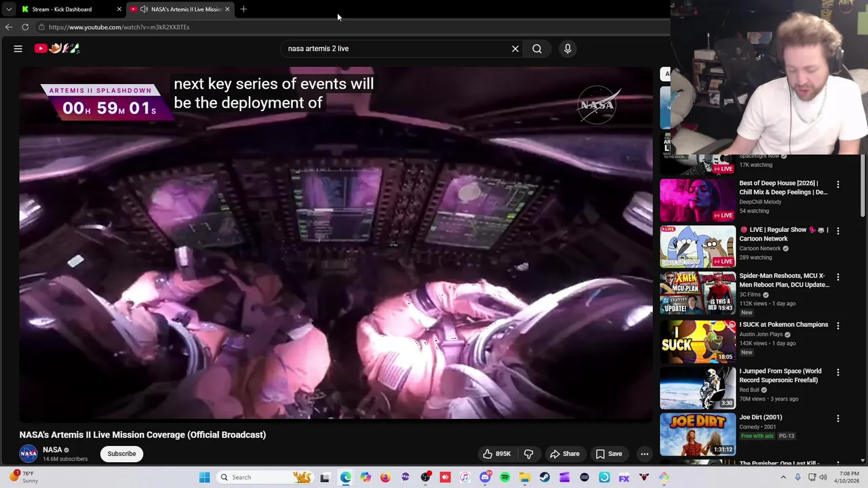
Task: Show hidden system tray icons
Action: [x=782, y=477]
